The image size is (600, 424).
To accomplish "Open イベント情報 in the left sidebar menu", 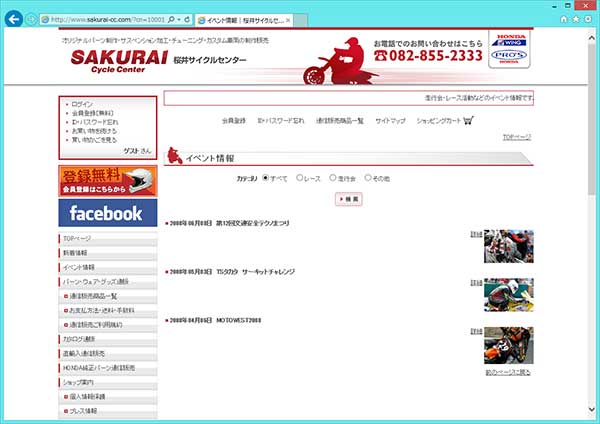I will tap(108, 267).
